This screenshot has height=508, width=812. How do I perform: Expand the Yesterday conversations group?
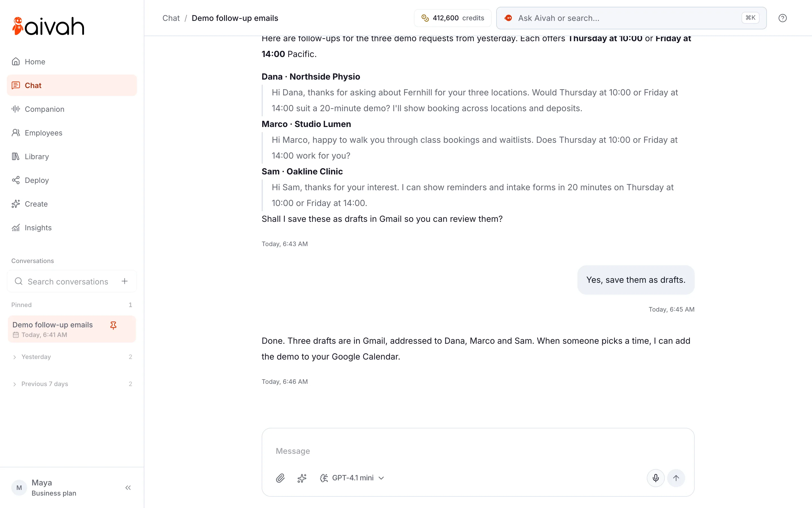(72, 357)
